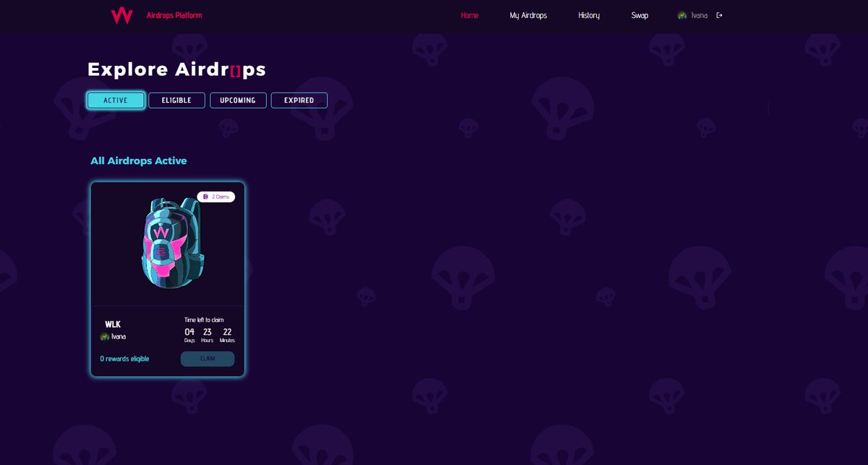868x465 pixels.
Task: Show Expired airdrops
Action: tap(299, 101)
